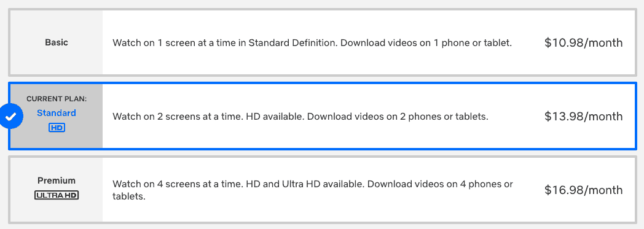Screen dimensions: 644x229
Task: Click the dark gray Standard label panel
Action: (x=57, y=117)
